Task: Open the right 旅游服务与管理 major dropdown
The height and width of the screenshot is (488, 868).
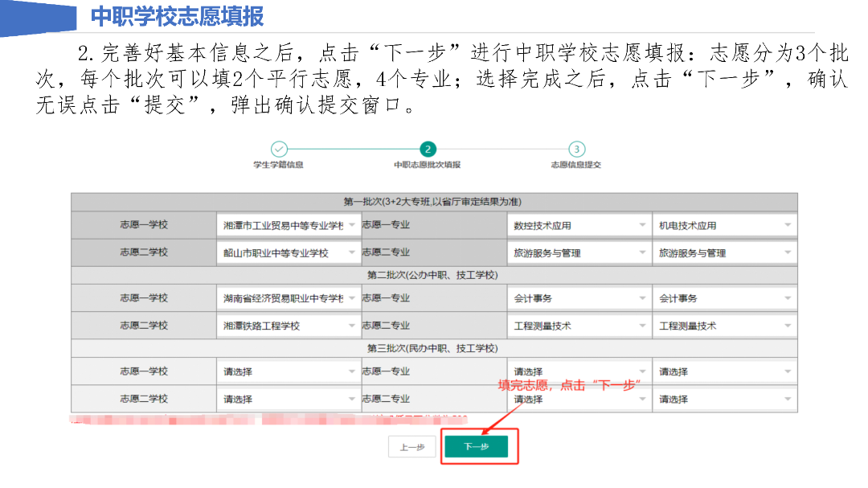Action: [x=725, y=252]
